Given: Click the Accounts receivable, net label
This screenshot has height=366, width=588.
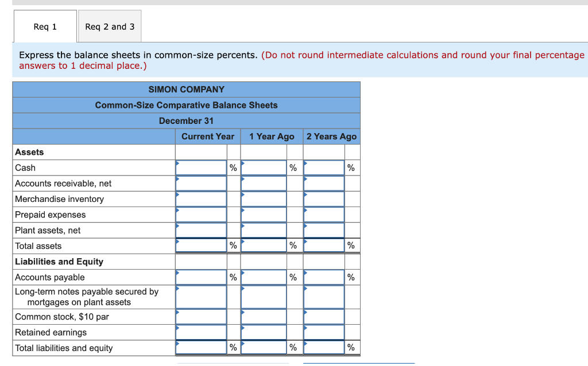Looking at the screenshot, I should click(x=63, y=184).
